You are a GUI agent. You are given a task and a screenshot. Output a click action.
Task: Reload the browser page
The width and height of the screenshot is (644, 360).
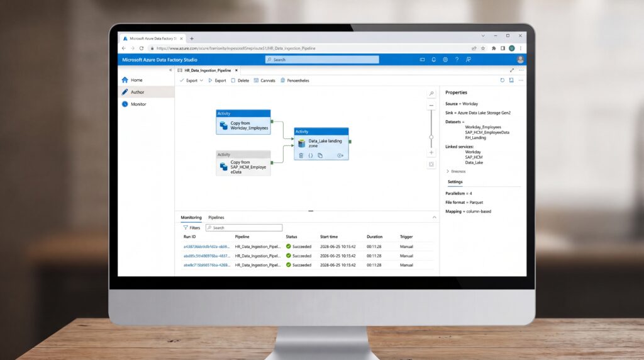click(x=142, y=48)
